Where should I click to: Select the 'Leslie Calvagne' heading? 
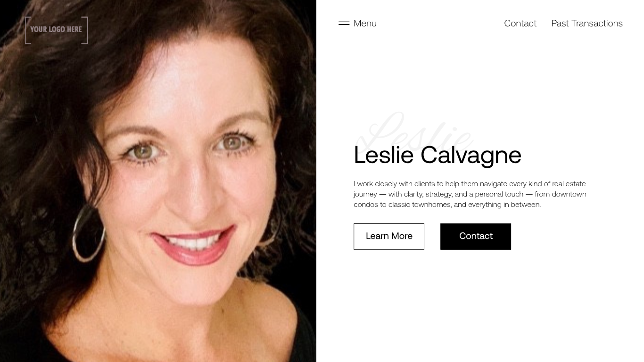438,155
